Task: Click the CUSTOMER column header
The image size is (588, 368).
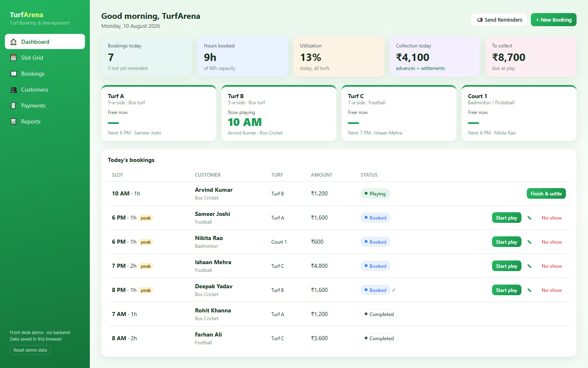Action: (x=208, y=175)
